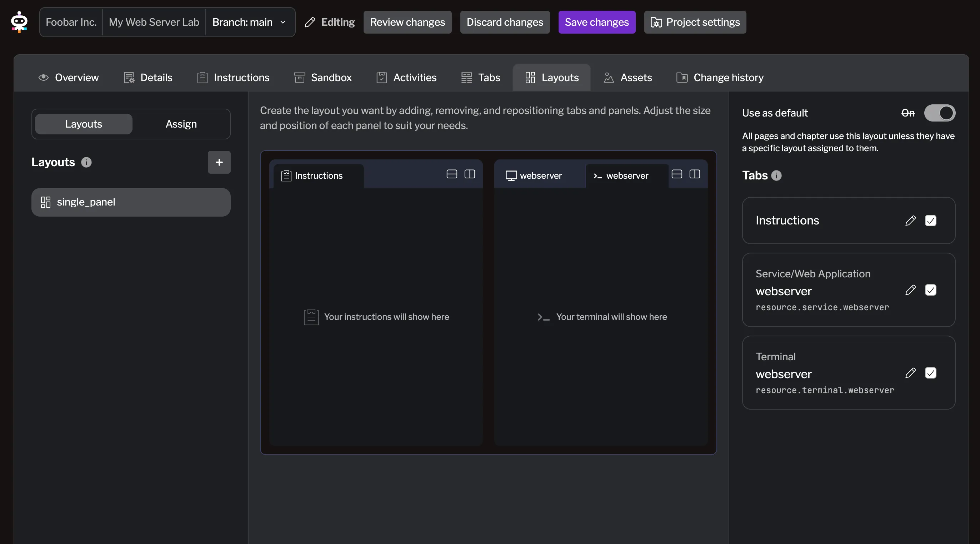Screen dimensions: 980x544
Task: Select the horizontal split icon on Instructions panel
Action: tap(451, 174)
